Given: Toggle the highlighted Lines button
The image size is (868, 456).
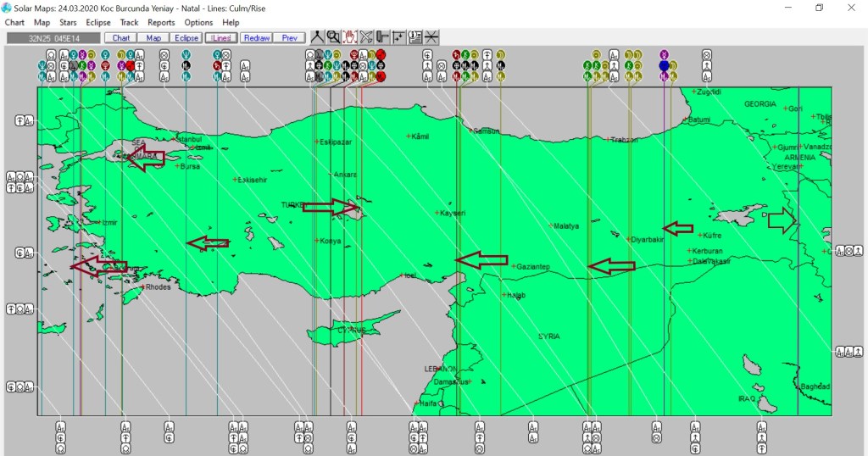Looking at the screenshot, I should coord(220,38).
